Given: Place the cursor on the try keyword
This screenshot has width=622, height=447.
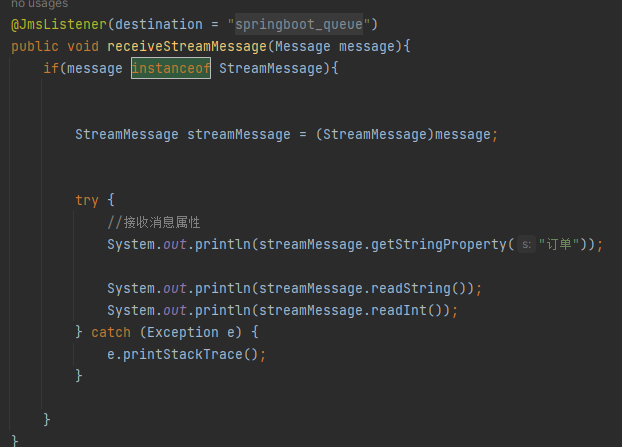Looking at the screenshot, I should [x=86, y=200].
